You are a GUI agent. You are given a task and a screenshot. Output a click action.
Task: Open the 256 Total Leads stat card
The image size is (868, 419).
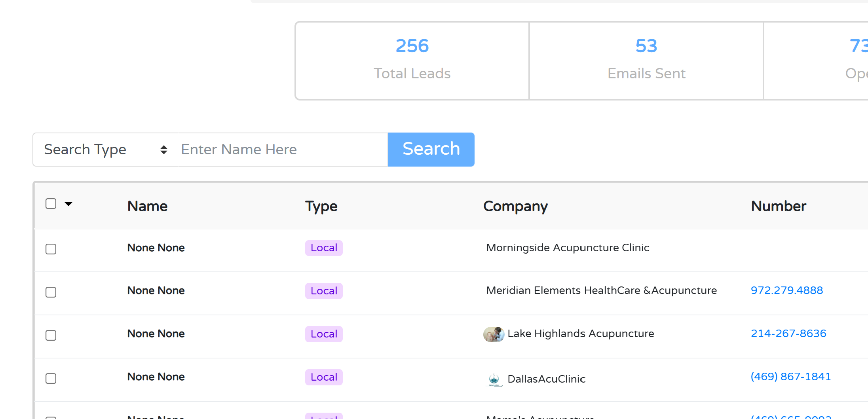[412, 60]
